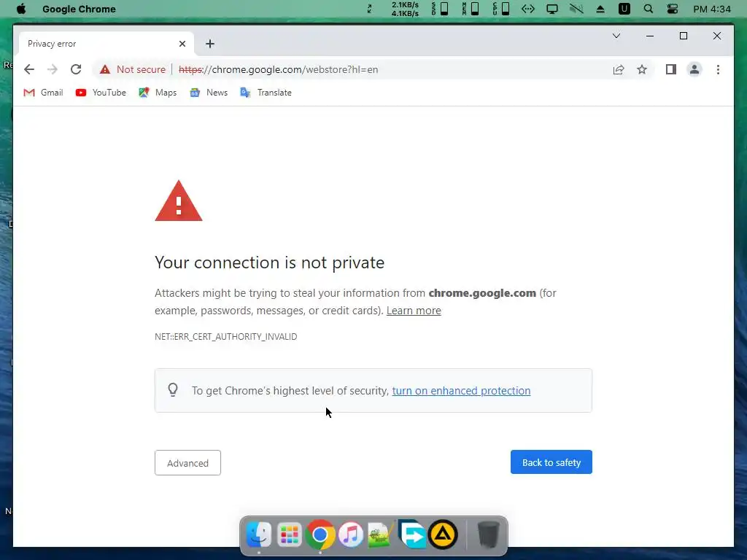Click the lightbulb icon in security tip
The height and width of the screenshot is (560, 747).
coord(173,390)
